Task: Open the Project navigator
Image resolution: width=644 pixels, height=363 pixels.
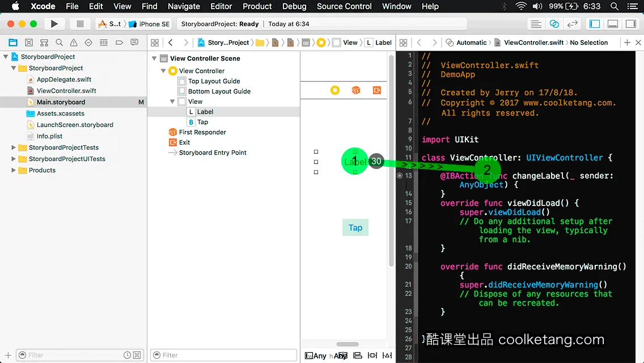Action: pos(13,43)
